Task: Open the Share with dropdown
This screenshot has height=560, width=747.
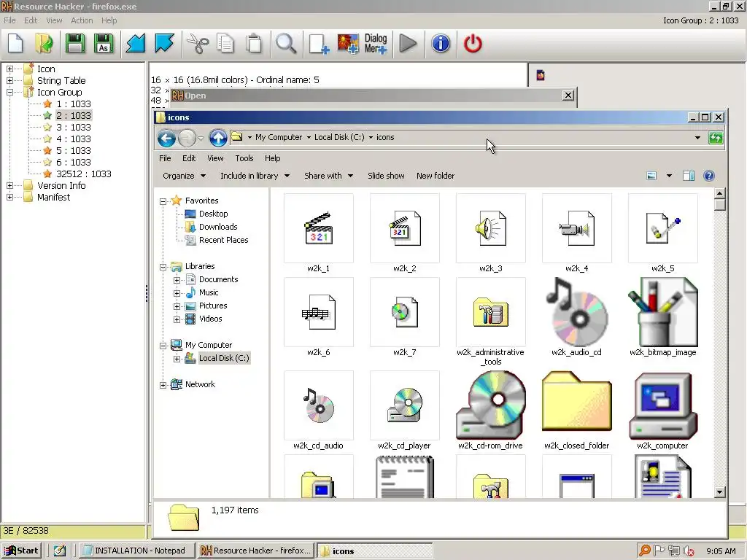Action: [329, 176]
